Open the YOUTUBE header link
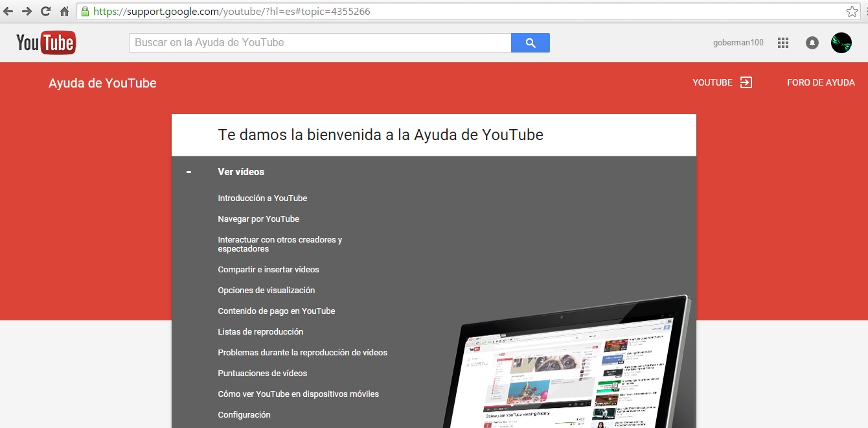The height and width of the screenshot is (428, 868). (x=713, y=82)
